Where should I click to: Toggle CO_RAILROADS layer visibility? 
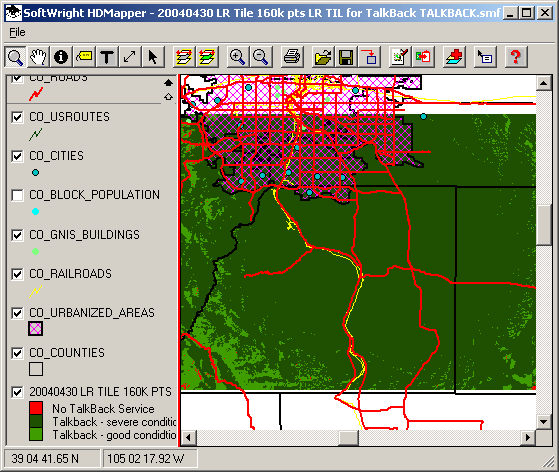pyautogui.click(x=17, y=274)
